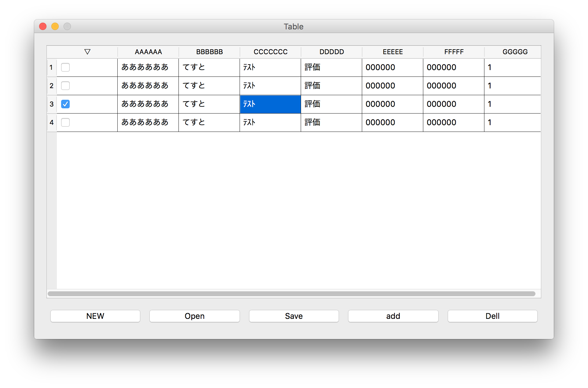The image size is (588, 388).
Task: Click the FFFFF column header
Action: [x=454, y=52]
